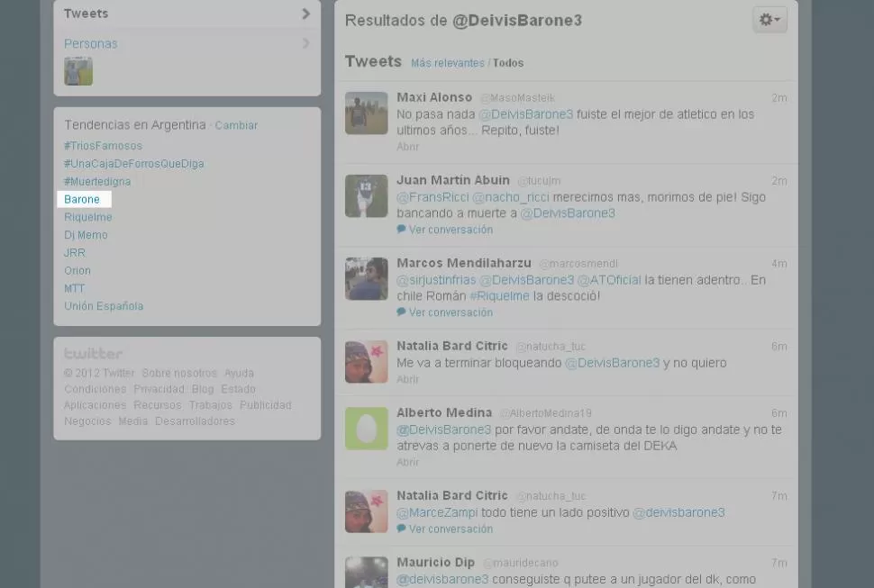Viewport: 874px width, 588px height.
Task: Select the highlighted Barone trending topic
Action: click(82, 199)
